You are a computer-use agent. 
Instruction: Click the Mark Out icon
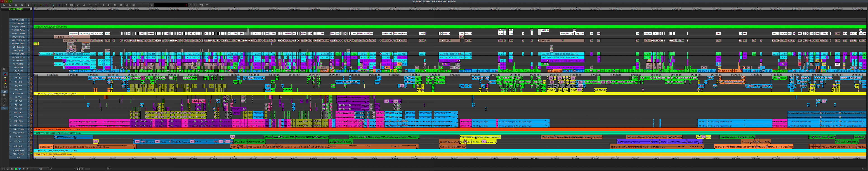109,5
